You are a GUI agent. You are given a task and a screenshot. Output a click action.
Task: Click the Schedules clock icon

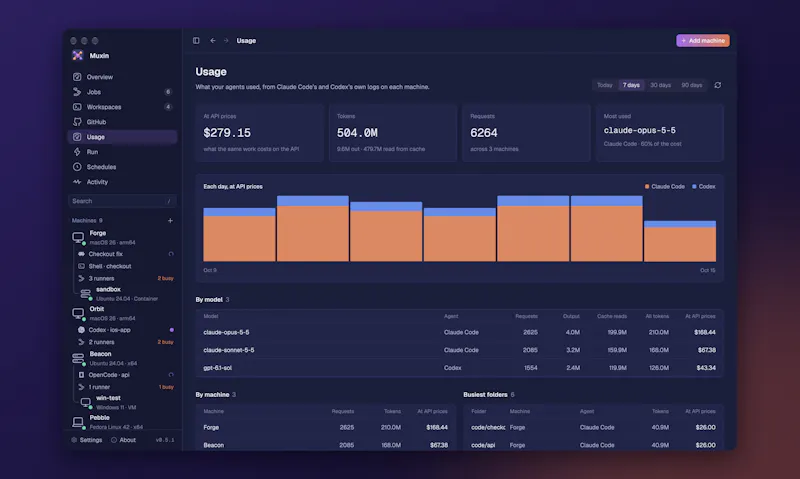(x=77, y=167)
